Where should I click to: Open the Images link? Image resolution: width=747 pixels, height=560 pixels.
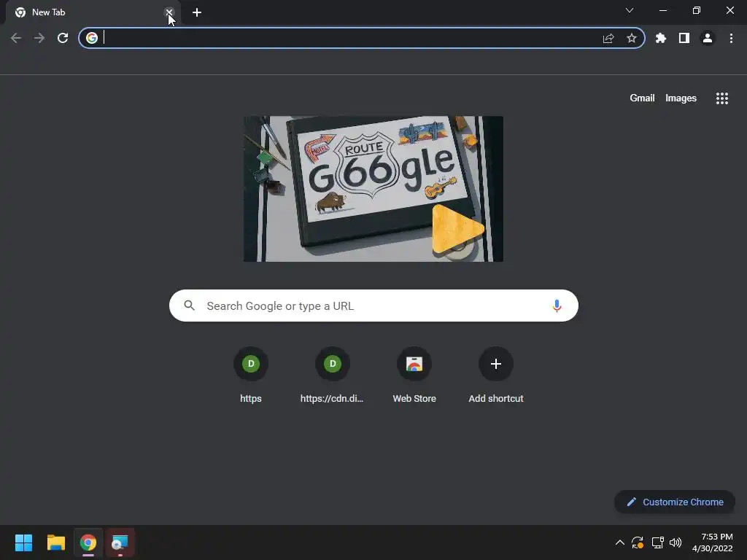pyautogui.click(x=681, y=98)
